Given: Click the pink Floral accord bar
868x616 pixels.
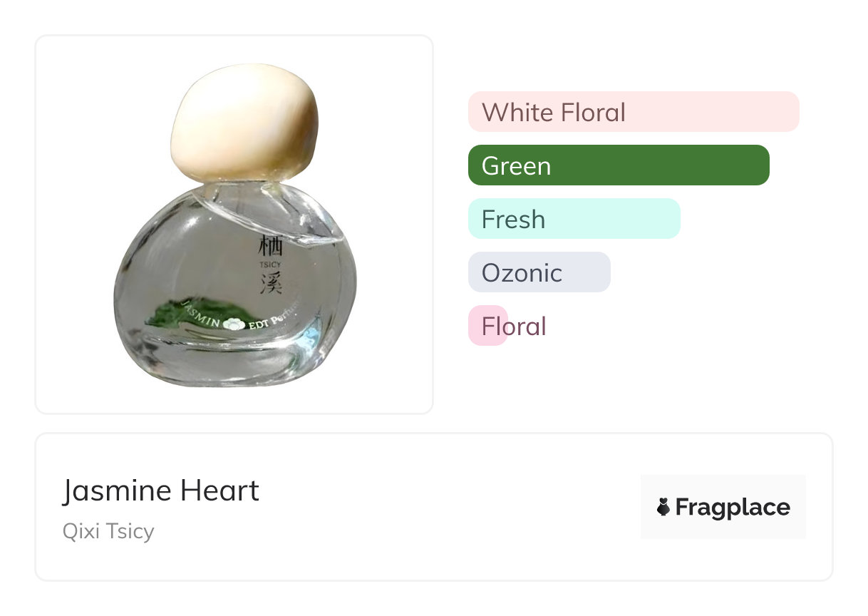Looking at the screenshot, I should pyautogui.click(x=488, y=326).
